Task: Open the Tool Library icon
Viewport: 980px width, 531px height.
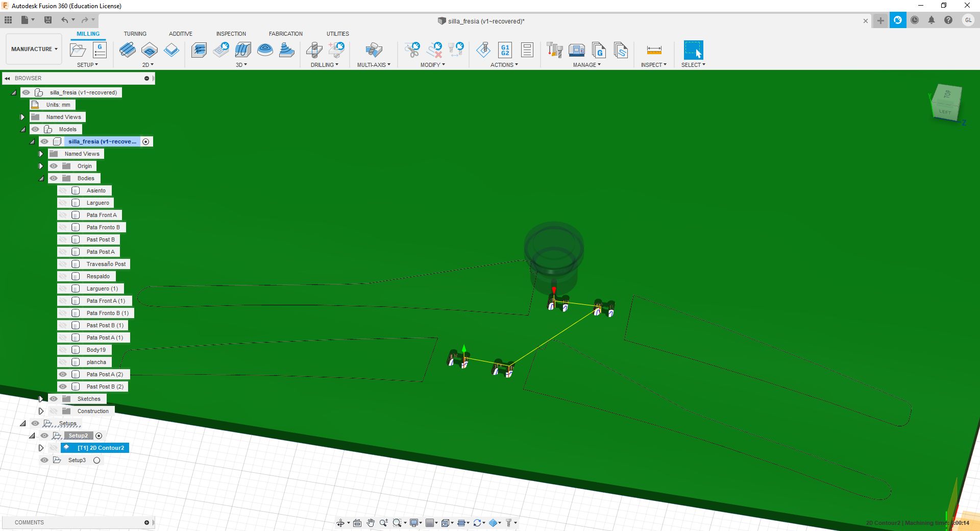Action: point(554,50)
